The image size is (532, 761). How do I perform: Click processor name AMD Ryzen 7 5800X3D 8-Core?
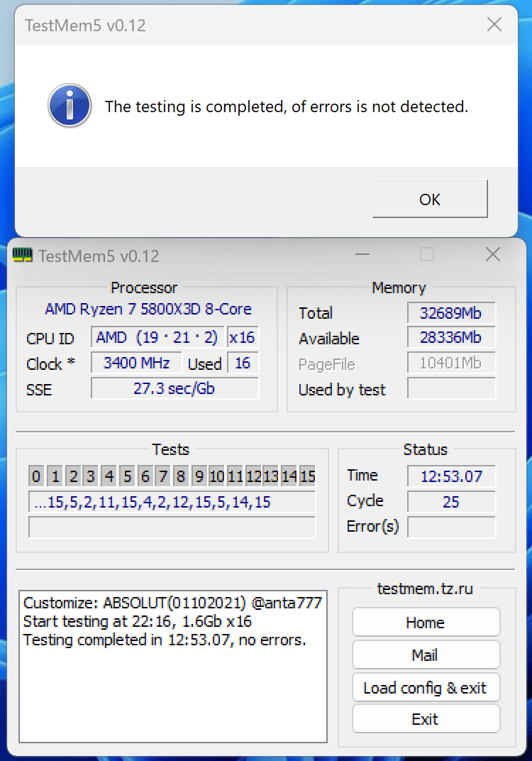pos(148,310)
